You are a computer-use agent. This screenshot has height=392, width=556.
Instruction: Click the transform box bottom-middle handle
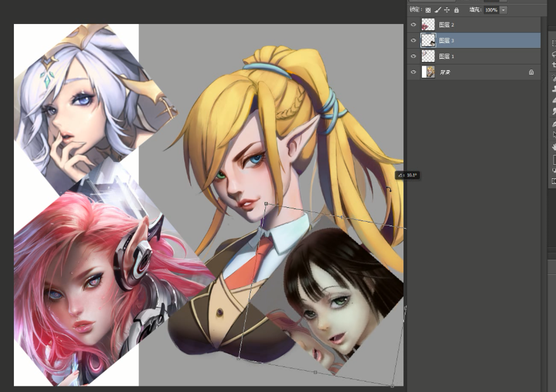tap(315, 372)
